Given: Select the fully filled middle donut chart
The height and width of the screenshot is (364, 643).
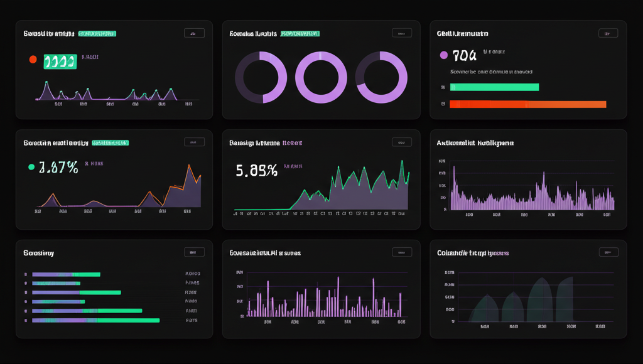Looking at the screenshot, I should 321,77.
